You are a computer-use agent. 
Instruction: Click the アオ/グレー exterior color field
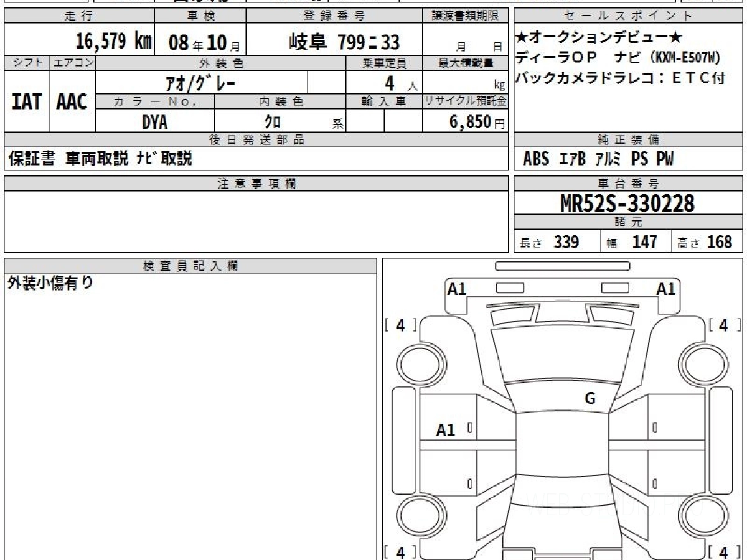[200, 83]
